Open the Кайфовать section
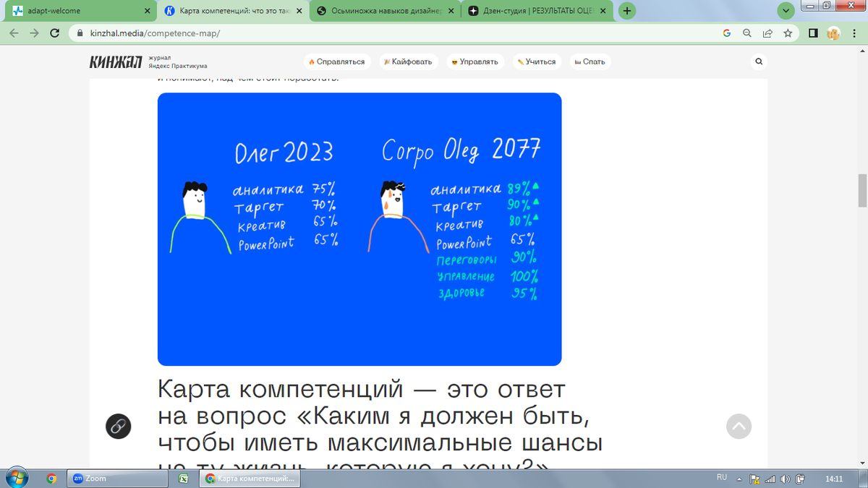Screen dimensions: 868x488 click(408, 61)
